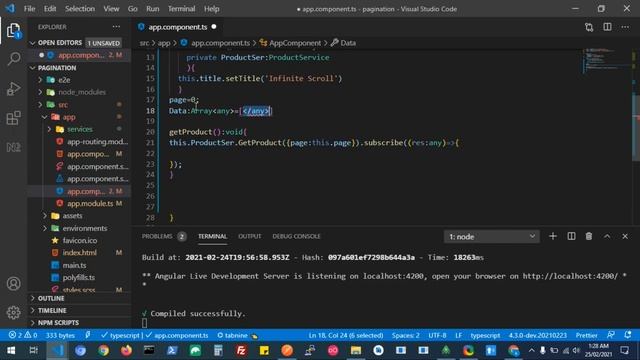This screenshot has width=640, height=360.
Task: Open editor more actions ellipsis
Action: [x=625, y=27]
